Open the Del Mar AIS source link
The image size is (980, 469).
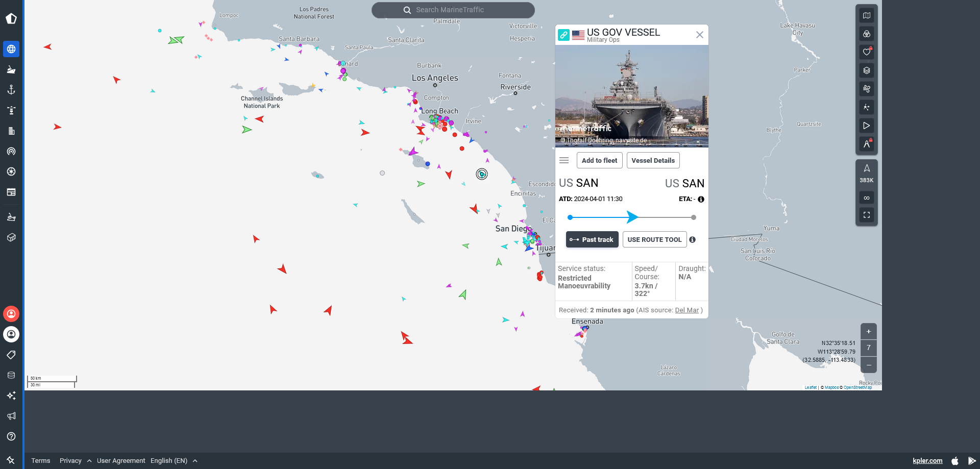coord(687,310)
